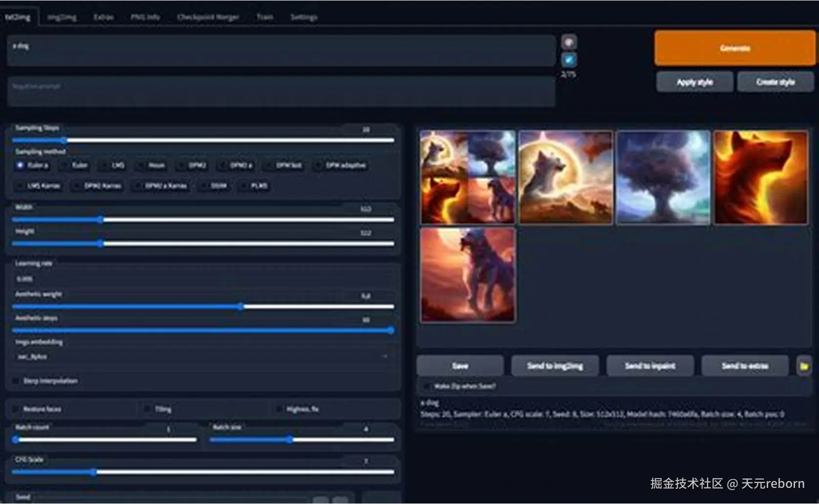Open the PNG Info tab
The height and width of the screenshot is (504, 819).
point(145,17)
